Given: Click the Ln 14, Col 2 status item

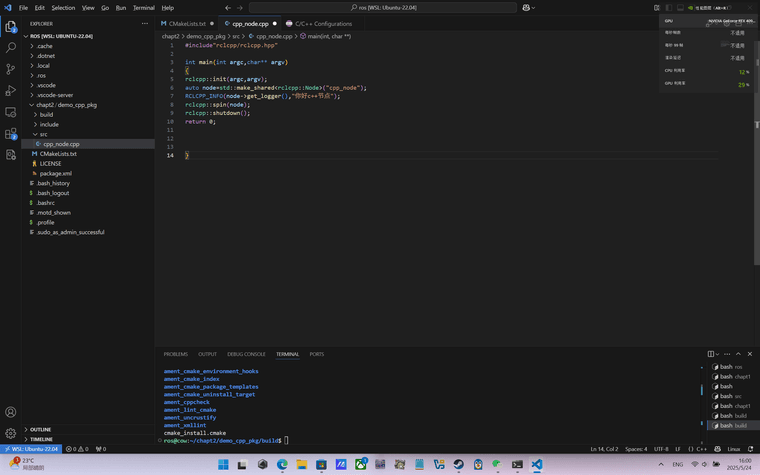Looking at the screenshot, I should coord(604,449).
